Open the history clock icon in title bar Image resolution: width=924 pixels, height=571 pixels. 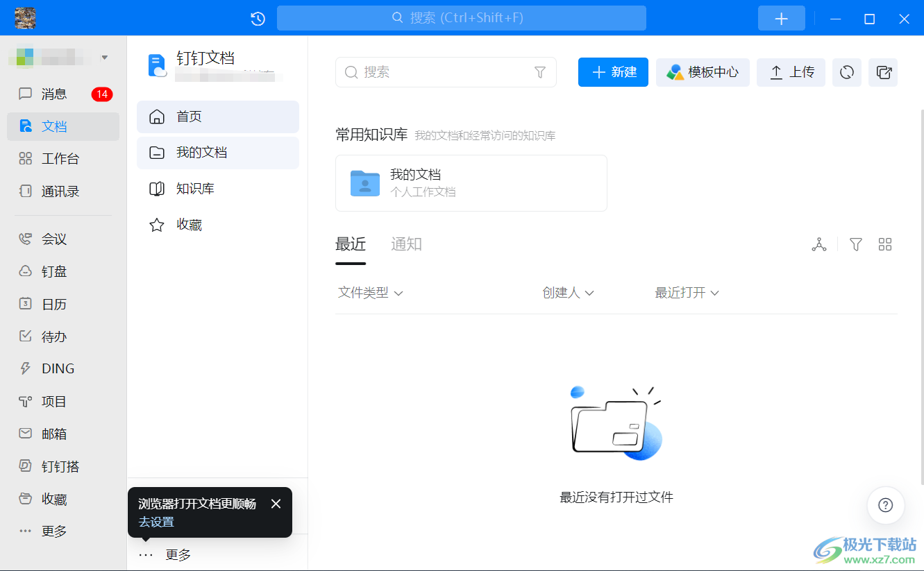(x=258, y=19)
